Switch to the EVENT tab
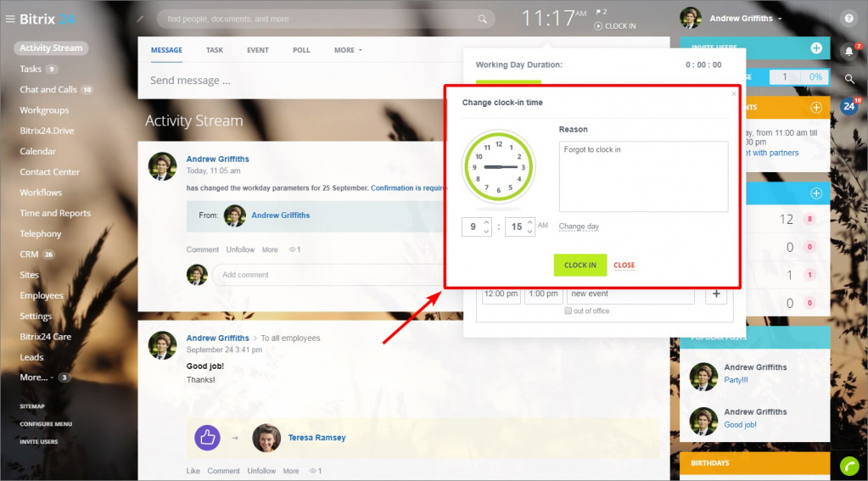This screenshot has width=868, height=481. (x=257, y=50)
